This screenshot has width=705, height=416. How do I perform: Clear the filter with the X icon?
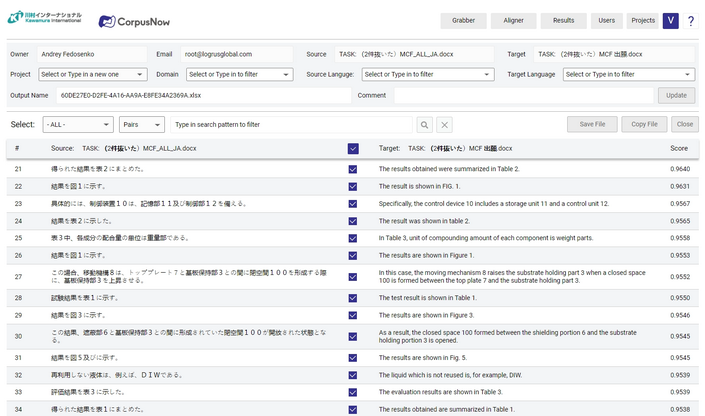click(445, 125)
